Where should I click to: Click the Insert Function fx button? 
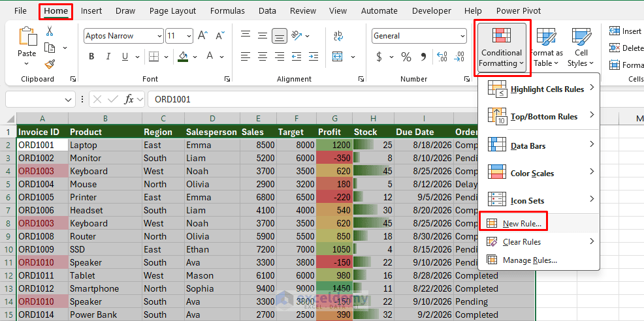point(129,99)
